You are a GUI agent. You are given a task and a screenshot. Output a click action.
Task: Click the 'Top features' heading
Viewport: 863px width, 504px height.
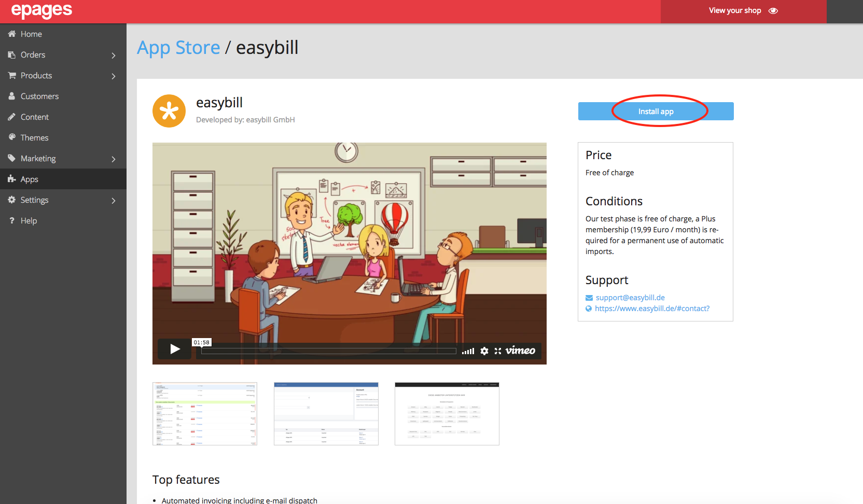click(x=186, y=480)
